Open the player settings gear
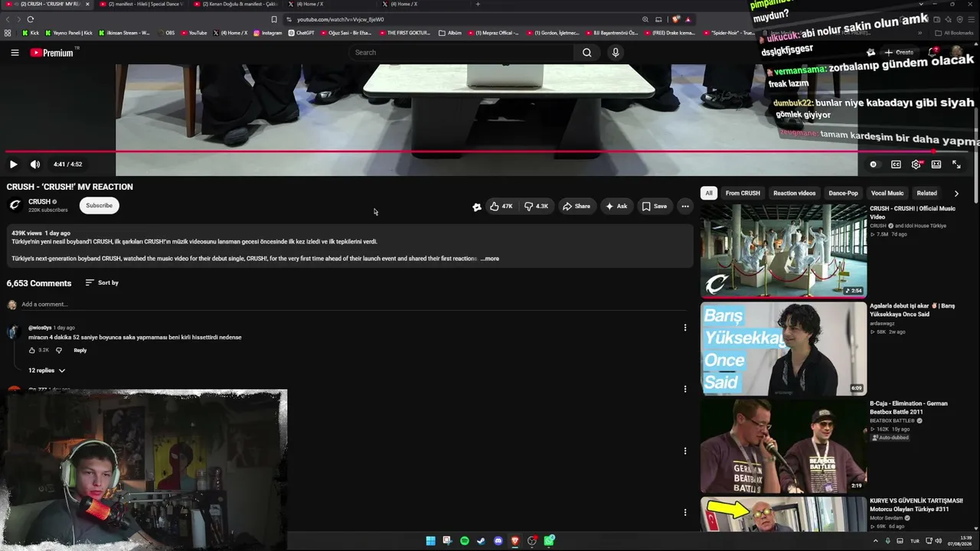Viewport: 980px width, 551px height. 916,165
